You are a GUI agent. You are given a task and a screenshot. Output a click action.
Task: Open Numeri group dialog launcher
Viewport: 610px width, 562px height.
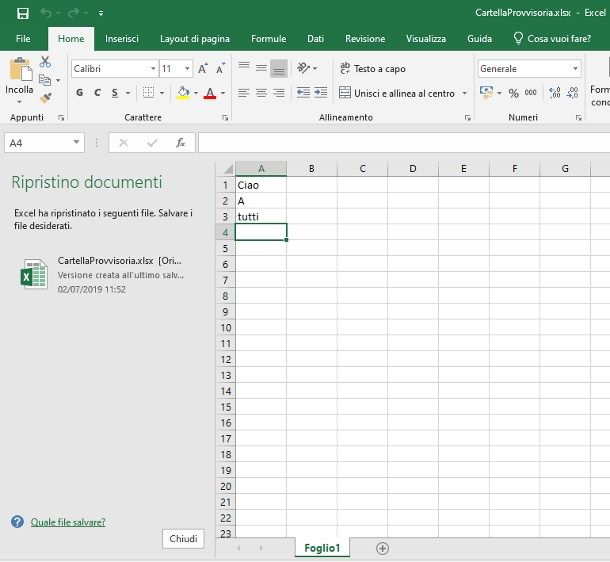pyautogui.click(x=578, y=118)
